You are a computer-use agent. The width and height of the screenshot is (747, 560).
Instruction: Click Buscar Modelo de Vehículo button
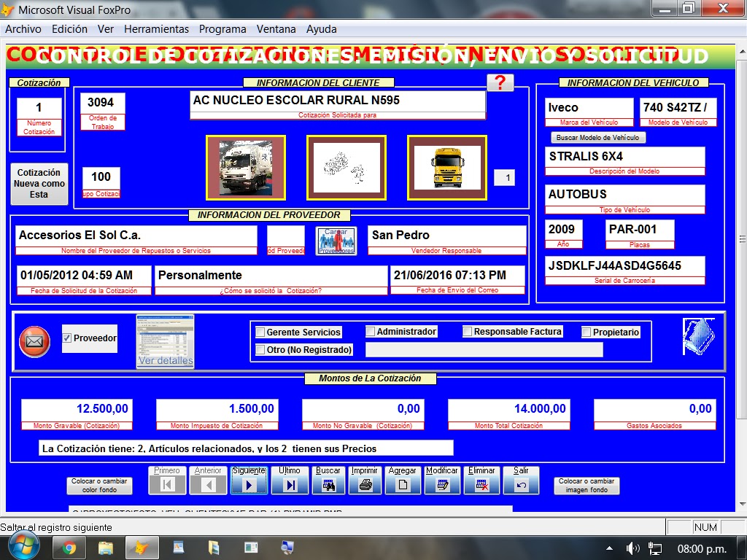pyautogui.click(x=598, y=138)
